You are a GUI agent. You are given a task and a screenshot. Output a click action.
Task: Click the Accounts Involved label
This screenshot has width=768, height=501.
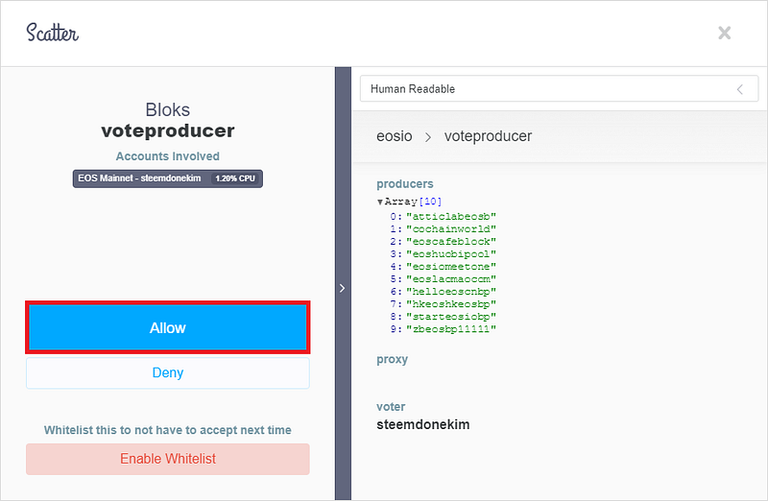(168, 156)
